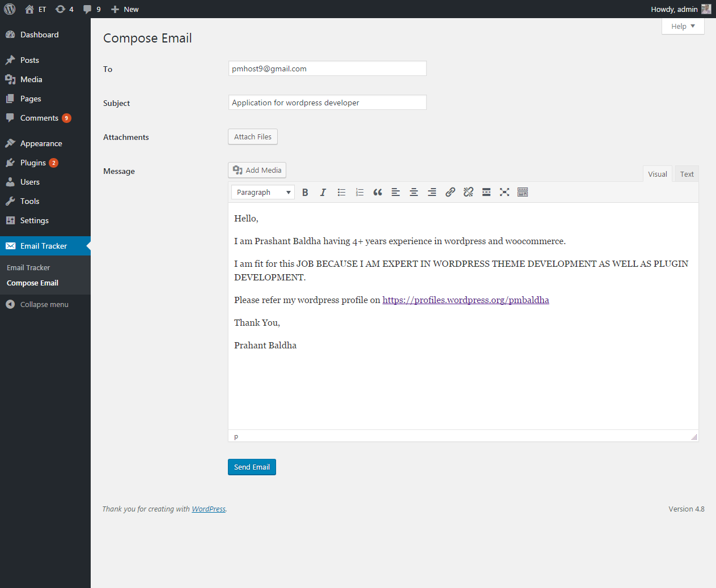Expand the Help dropdown panel
This screenshot has width=716, height=588.
coord(683,27)
